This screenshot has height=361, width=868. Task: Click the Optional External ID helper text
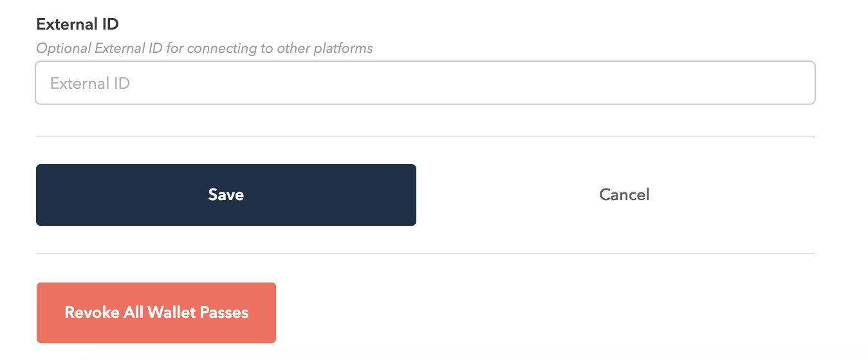click(205, 48)
